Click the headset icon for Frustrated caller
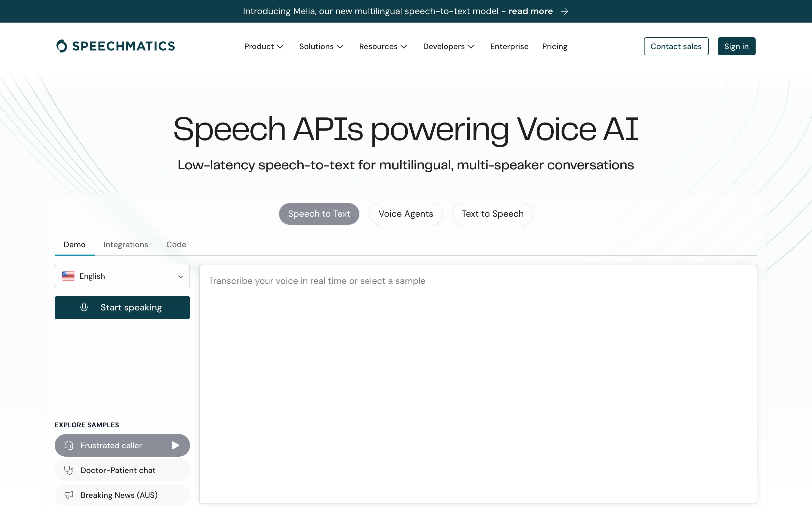The width and height of the screenshot is (812, 508). (x=69, y=445)
